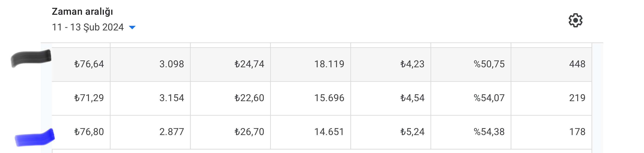Click the 448 value cell
644x153 pixels.
[x=551, y=64]
